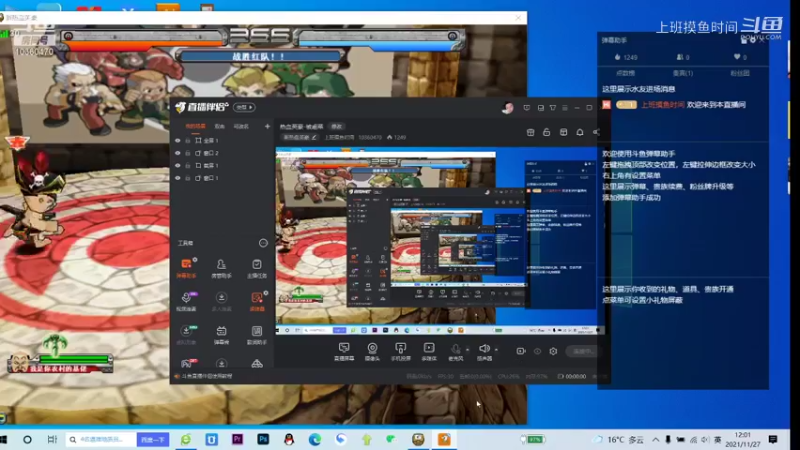This screenshot has width=800, height=450.
Task: Switch to 贵宾(1) tab in 弹幕助手 panel
Action: pyautogui.click(x=683, y=73)
